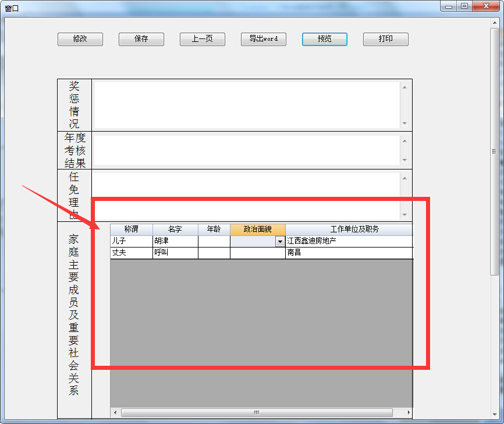This screenshot has width=504, height=424.
Task: Click the family table's horizontal scroll left arrow
Action: coord(115,412)
